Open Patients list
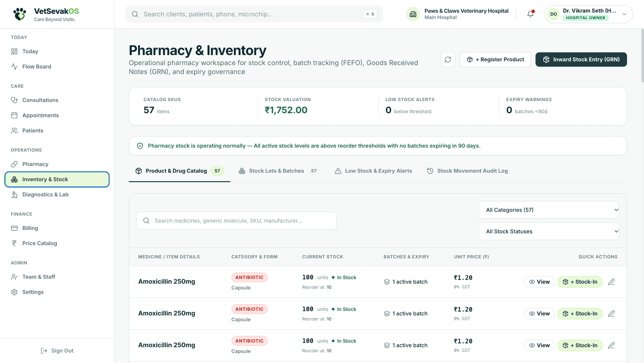 pos(57,131)
